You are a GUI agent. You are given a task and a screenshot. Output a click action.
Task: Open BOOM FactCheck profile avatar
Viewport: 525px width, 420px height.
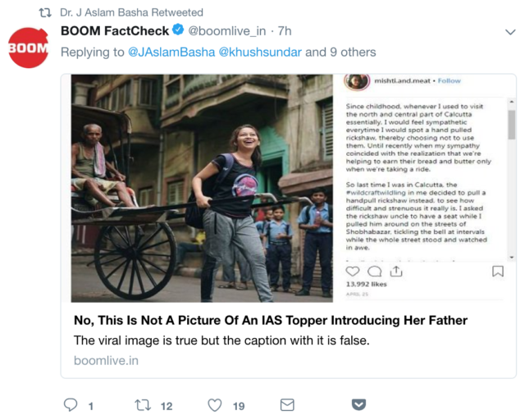pyautogui.click(x=28, y=47)
